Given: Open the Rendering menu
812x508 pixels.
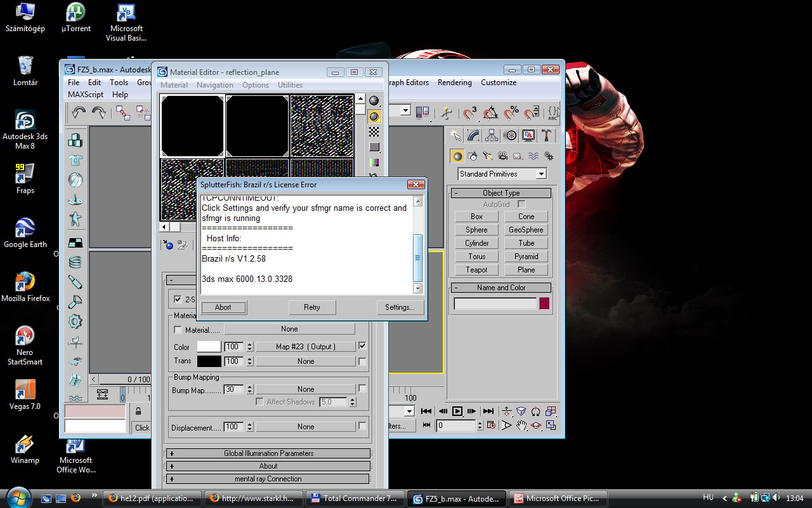Looking at the screenshot, I should click(x=455, y=83).
